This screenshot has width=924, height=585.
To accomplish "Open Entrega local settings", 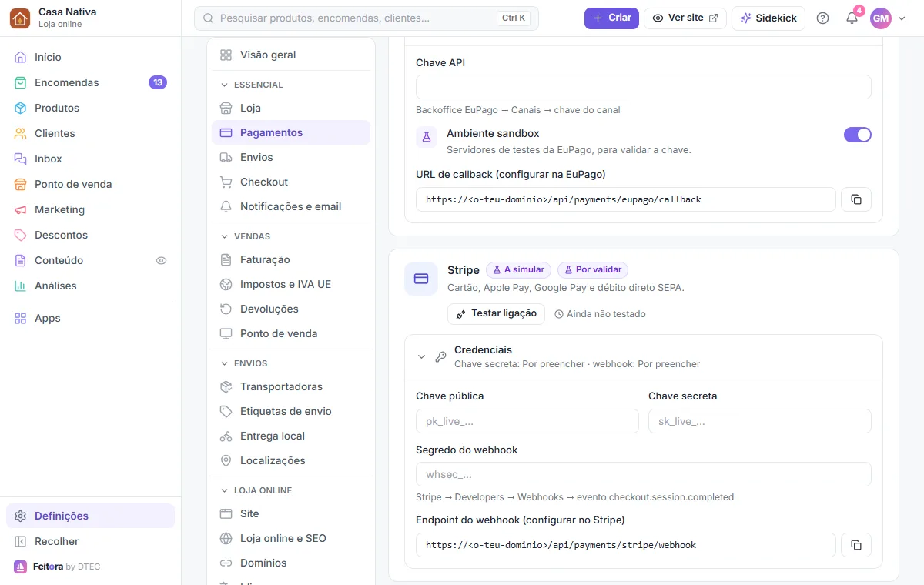I will [291, 436].
